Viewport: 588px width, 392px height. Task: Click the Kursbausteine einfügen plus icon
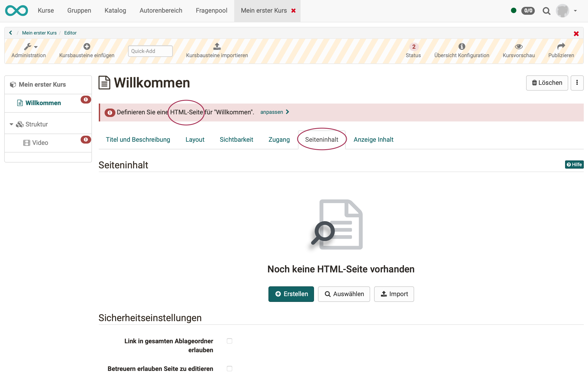click(x=87, y=47)
